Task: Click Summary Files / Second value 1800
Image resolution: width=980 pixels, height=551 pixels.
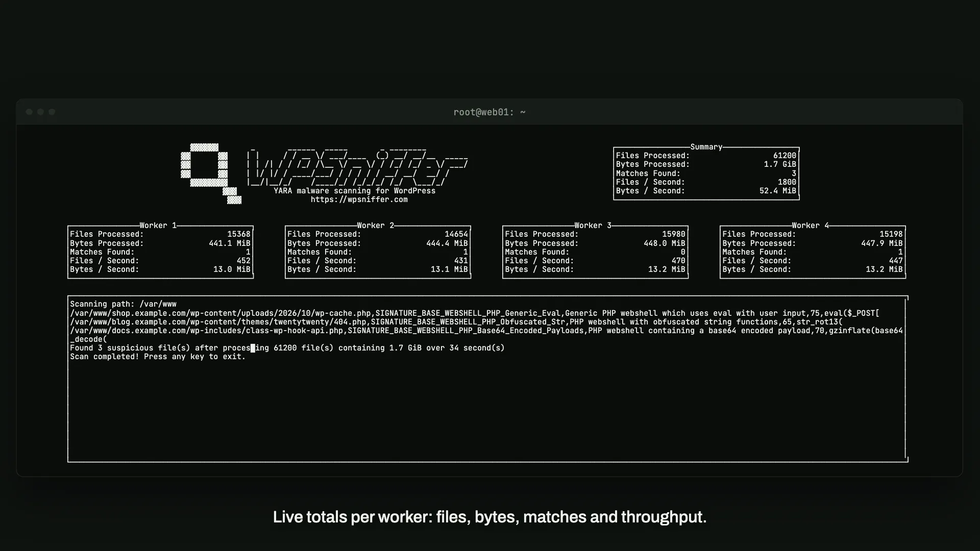Action: pyautogui.click(x=787, y=182)
